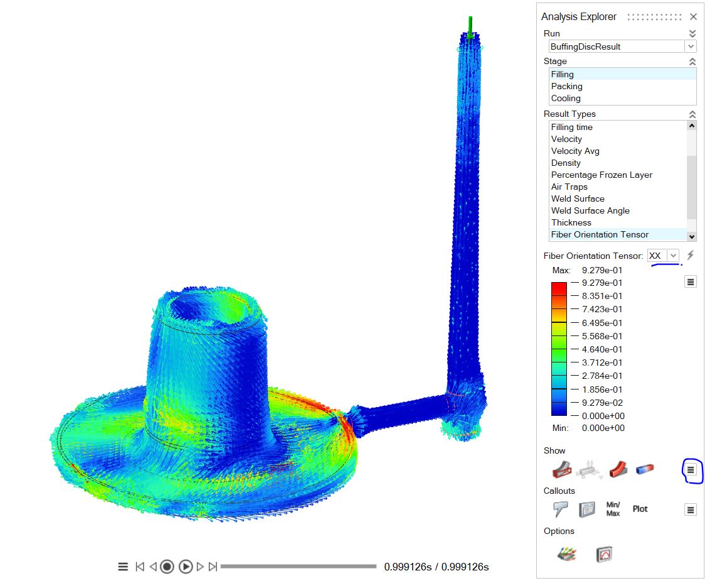This screenshot has height=588, width=712.
Task: Select Air Traps in Result Types
Action: point(569,187)
